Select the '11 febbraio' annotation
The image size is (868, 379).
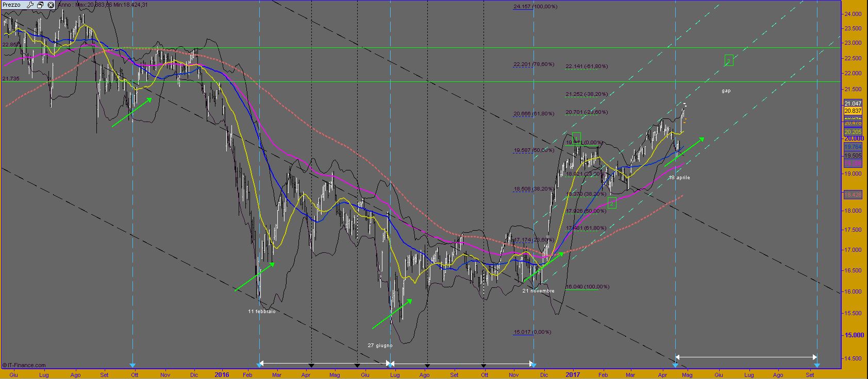(262, 312)
